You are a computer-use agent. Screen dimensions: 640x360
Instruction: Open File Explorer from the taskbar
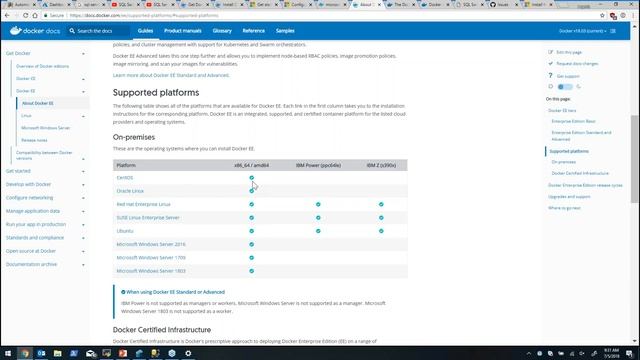click(58, 353)
